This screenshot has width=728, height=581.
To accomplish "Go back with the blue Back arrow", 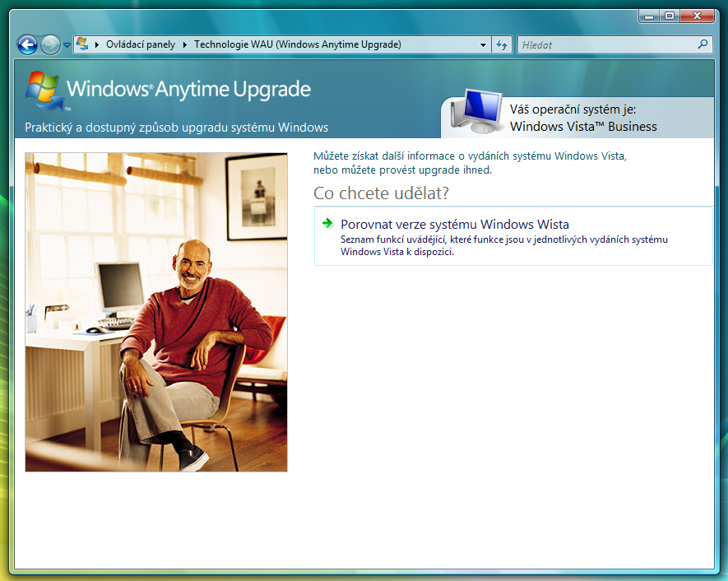I will (27, 45).
